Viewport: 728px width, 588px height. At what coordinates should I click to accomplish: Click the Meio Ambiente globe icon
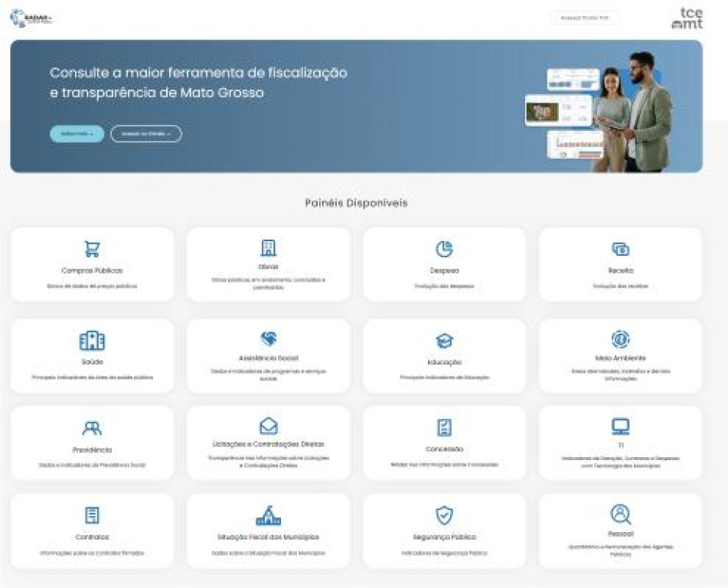pos(620,339)
